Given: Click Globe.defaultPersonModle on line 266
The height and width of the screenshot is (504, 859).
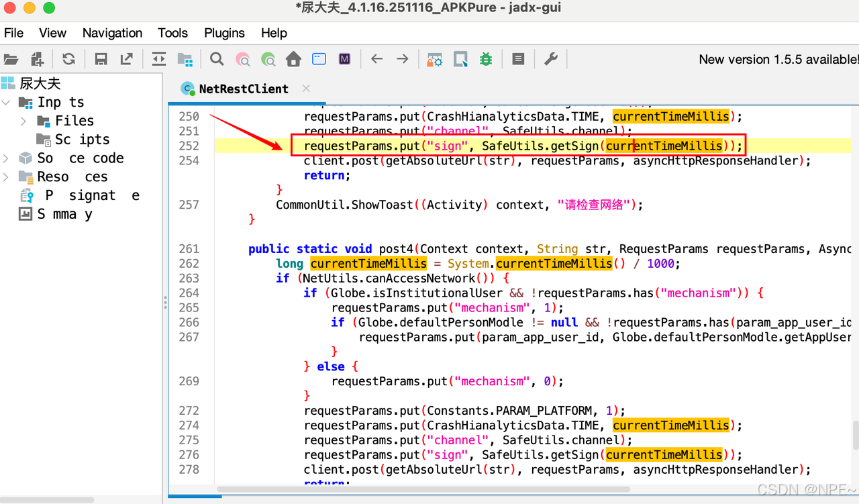Looking at the screenshot, I should [440, 323].
